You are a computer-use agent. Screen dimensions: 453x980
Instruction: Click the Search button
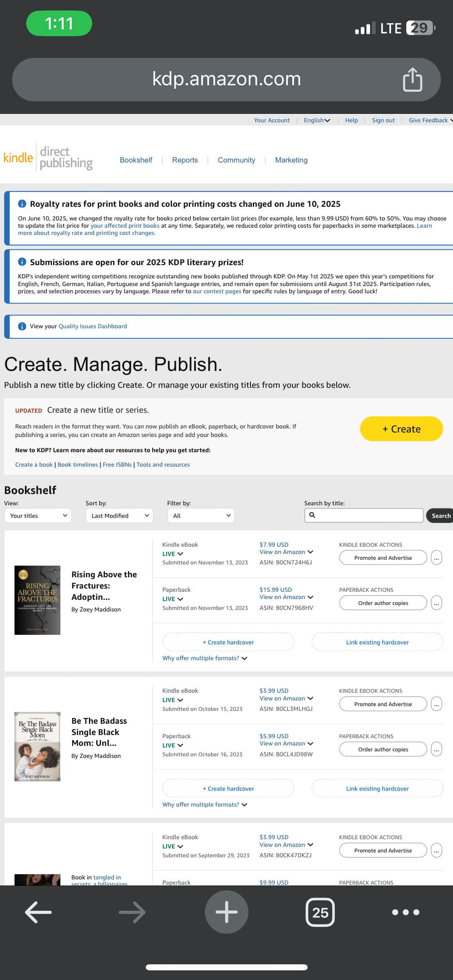[441, 516]
